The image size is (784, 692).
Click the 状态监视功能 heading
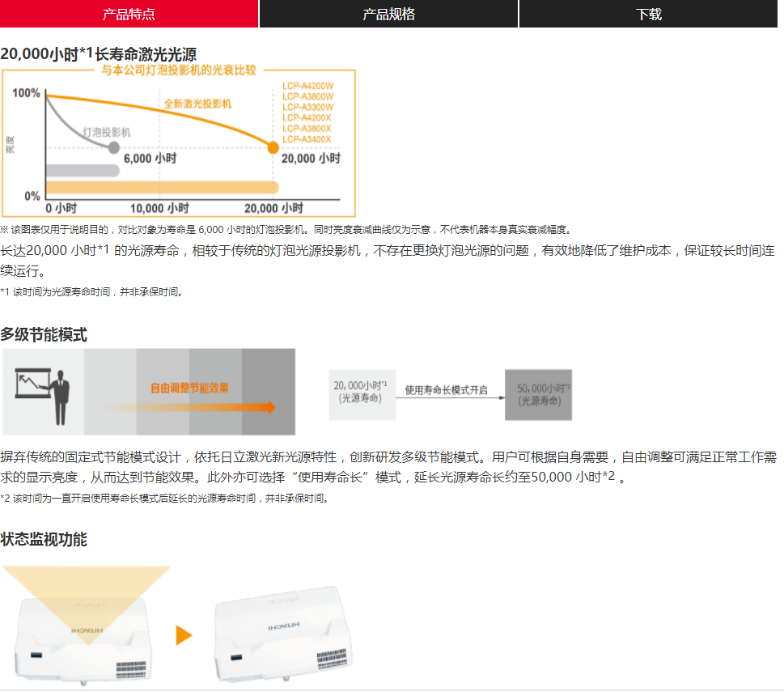tap(44, 540)
